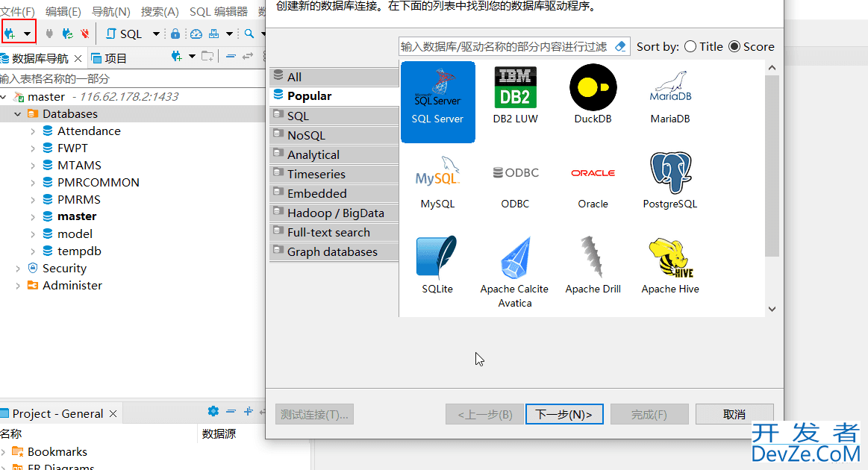Open the 搜索(A) menu
Image resolution: width=868 pixels, height=470 pixels.
pos(160,12)
